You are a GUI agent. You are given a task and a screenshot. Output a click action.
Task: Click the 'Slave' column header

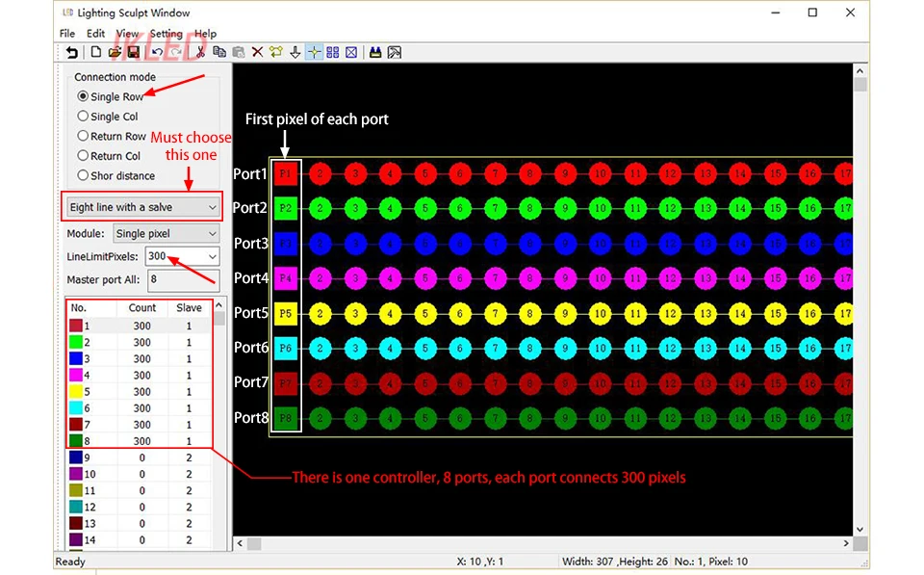tap(189, 308)
